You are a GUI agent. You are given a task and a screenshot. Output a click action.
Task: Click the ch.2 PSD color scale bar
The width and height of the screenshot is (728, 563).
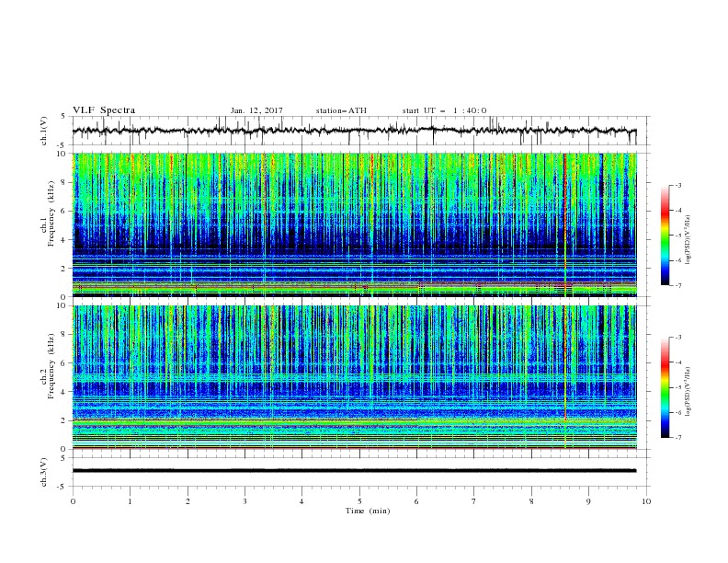[x=665, y=387]
